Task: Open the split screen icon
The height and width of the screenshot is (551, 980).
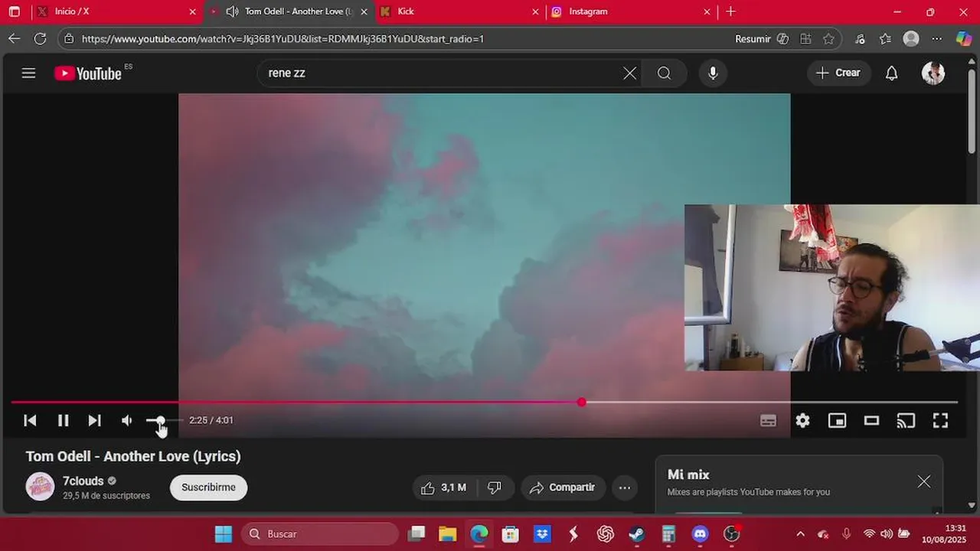Action: tap(805, 38)
